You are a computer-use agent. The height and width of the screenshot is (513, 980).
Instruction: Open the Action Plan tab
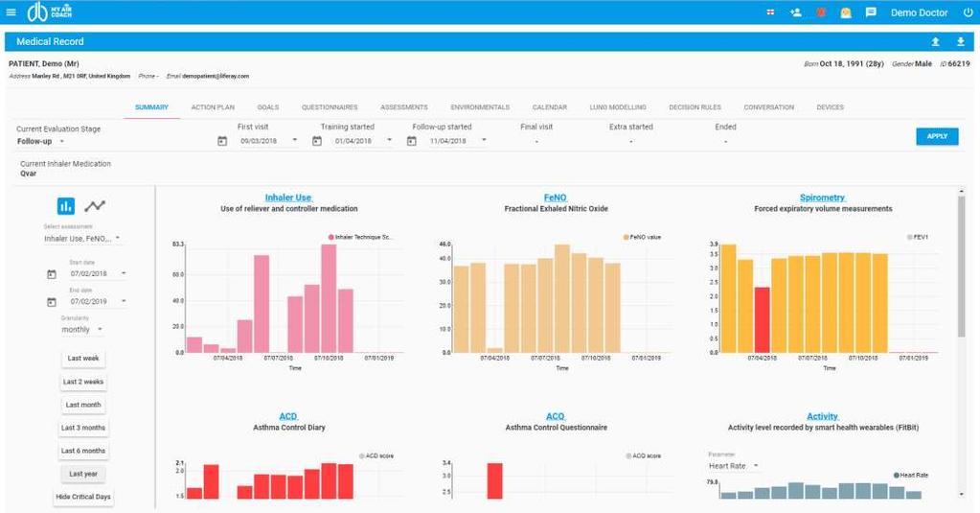[x=213, y=107]
